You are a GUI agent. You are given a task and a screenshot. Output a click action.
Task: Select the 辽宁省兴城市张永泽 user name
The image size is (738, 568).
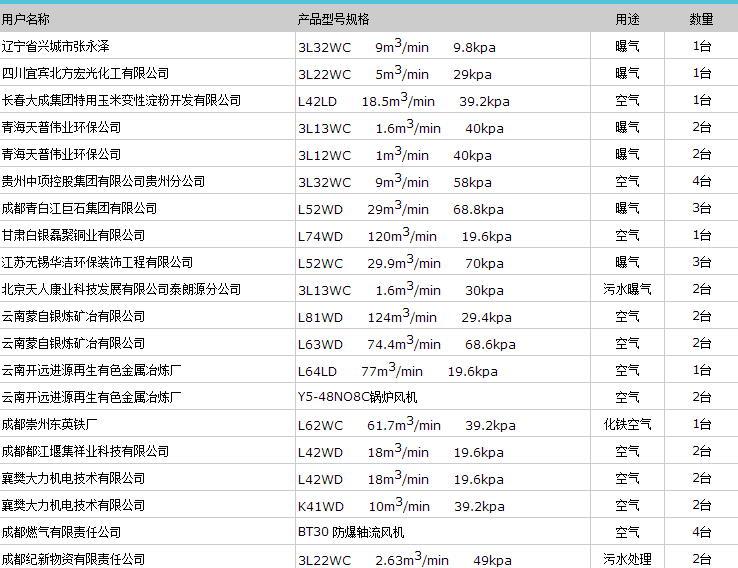tap(56, 46)
